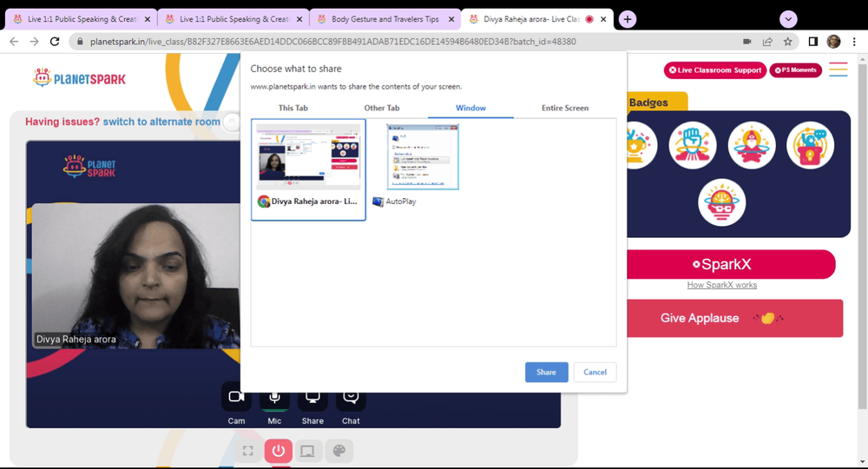Click the trophy badge icon

click(642, 145)
